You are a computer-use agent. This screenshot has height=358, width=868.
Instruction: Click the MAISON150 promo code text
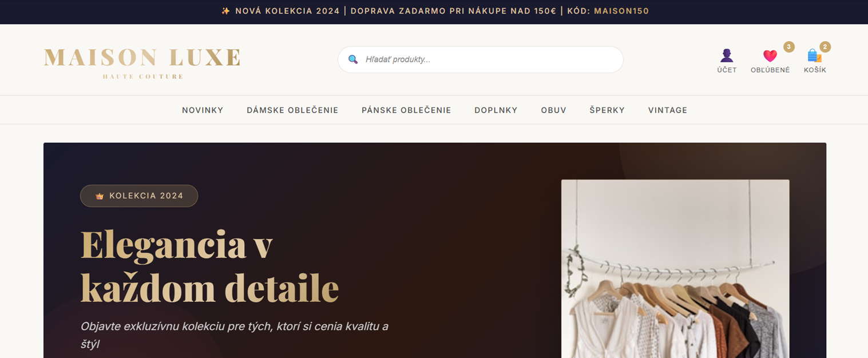tap(621, 11)
